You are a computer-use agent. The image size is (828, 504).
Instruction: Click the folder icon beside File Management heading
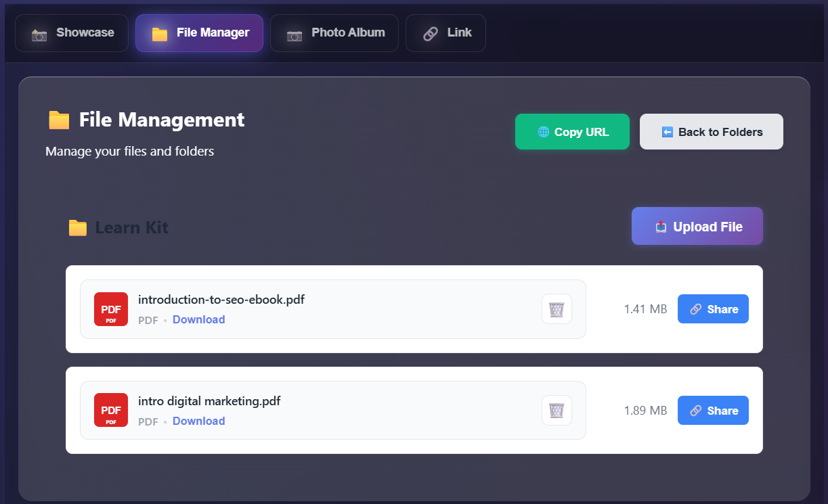(58, 120)
